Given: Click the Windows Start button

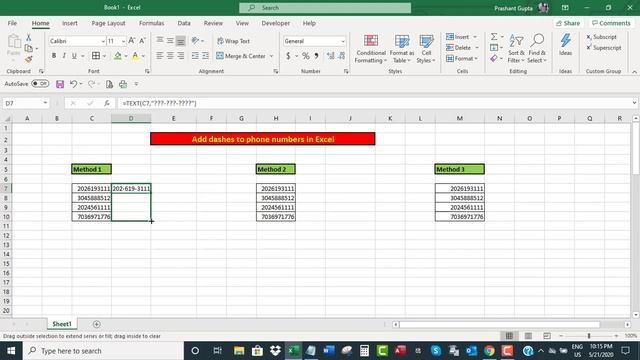Looking at the screenshot, I should [x=11, y=351].
